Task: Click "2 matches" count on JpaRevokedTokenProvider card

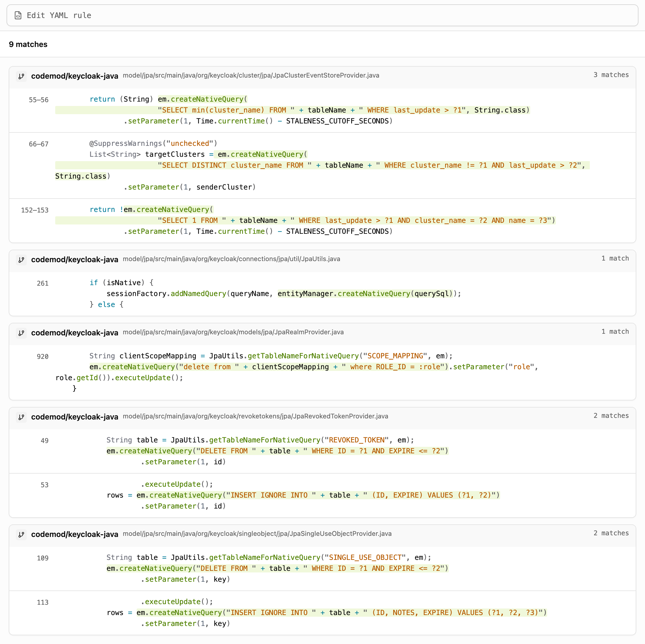Action: coord(611,415)
